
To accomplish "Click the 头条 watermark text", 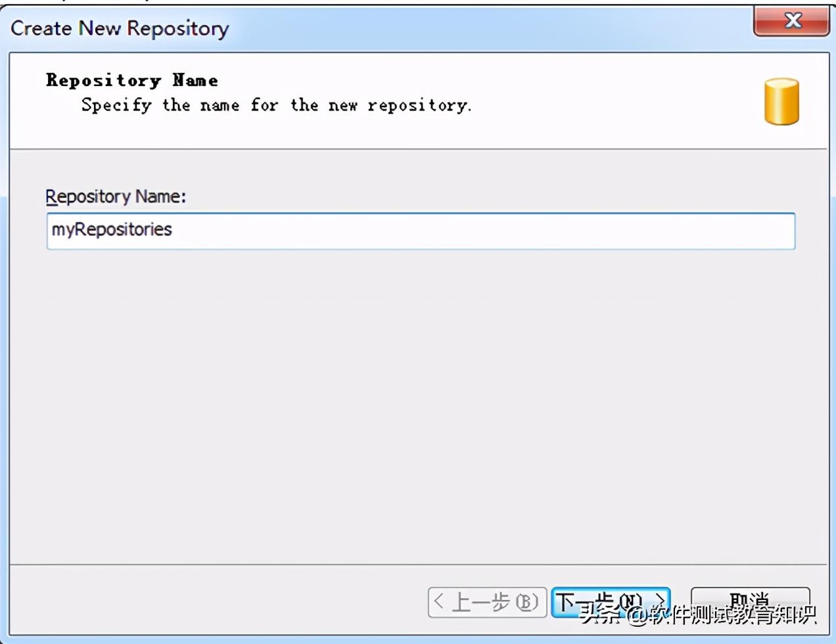I will 599,615.
